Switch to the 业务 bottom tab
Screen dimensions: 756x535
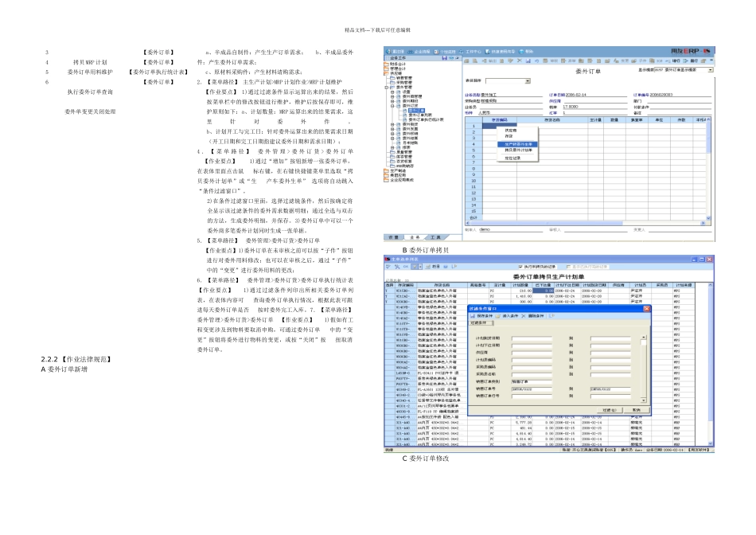point(415,237)
